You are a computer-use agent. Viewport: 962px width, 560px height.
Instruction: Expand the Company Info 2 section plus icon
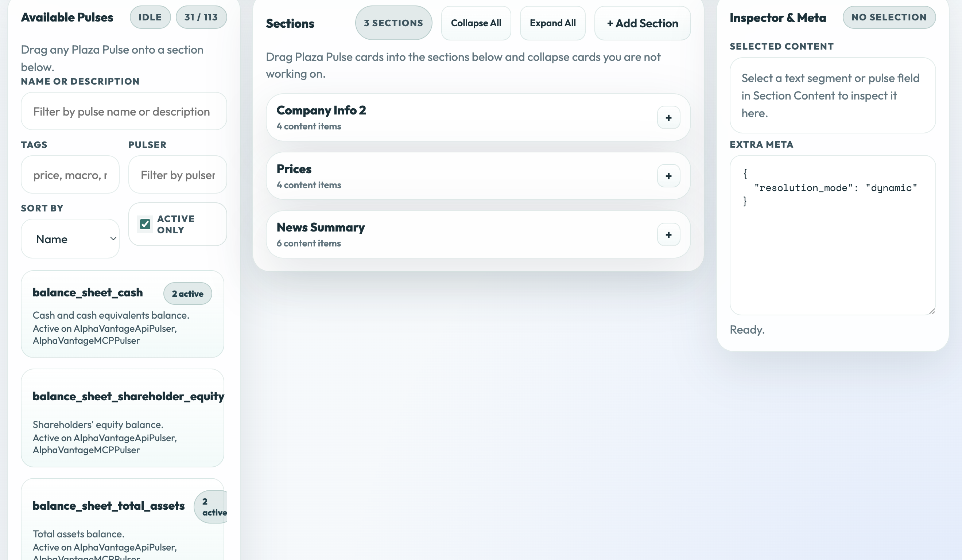(x=668, y=117)
